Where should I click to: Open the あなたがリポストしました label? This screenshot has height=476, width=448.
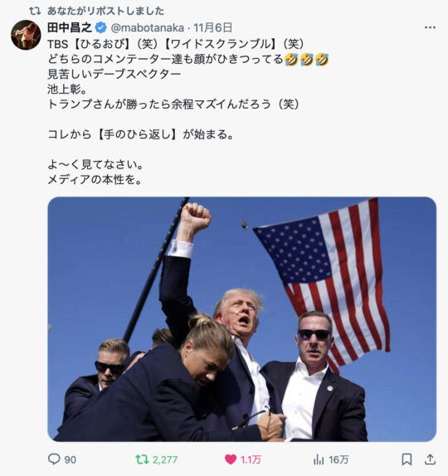(105, 12)
